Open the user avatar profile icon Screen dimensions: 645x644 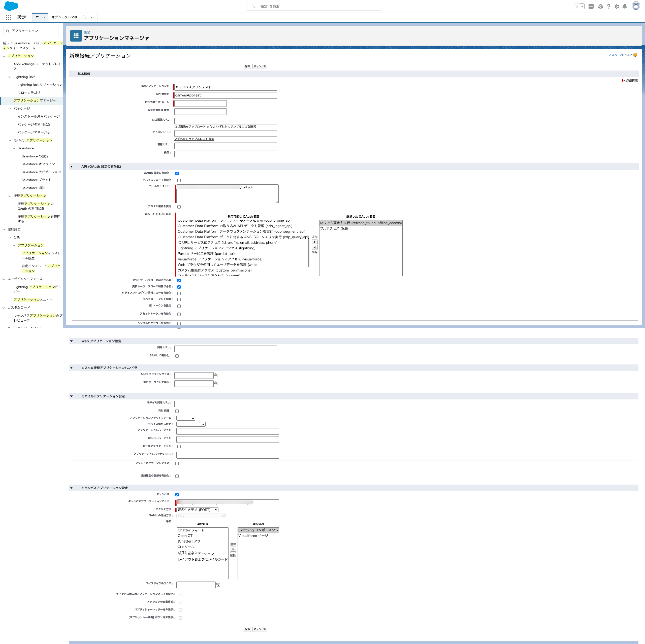[x=636, y=6]
